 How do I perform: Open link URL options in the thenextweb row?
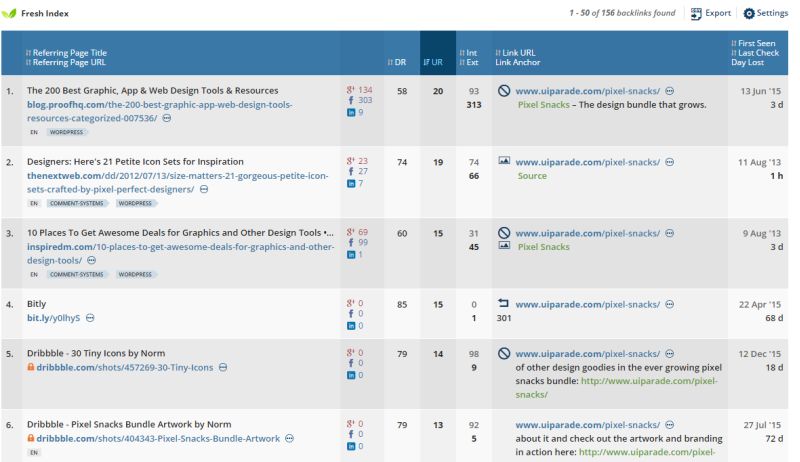670,162
